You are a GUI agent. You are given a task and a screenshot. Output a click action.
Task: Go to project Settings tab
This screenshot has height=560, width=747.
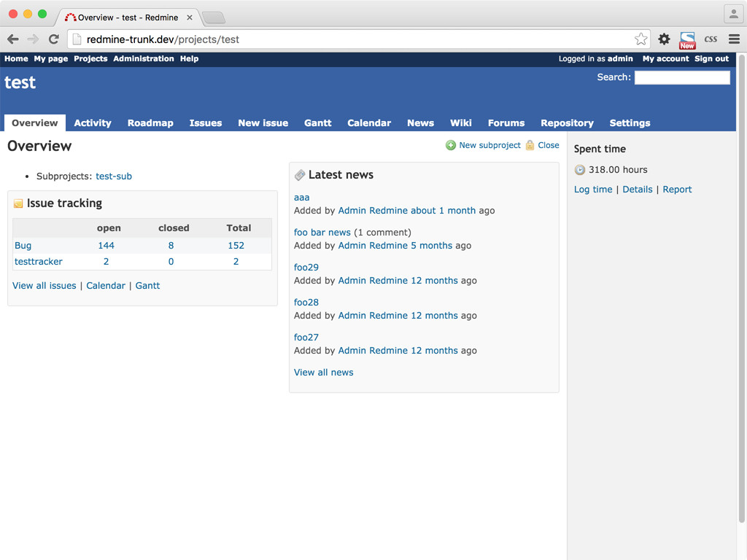pos(630,123)
